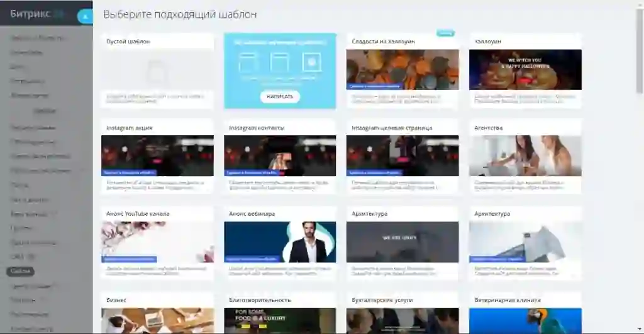The image size is (644, 334).
Task: Choose the Хэллоуин template with pumpkins image
Action: (x=525, y=69)
